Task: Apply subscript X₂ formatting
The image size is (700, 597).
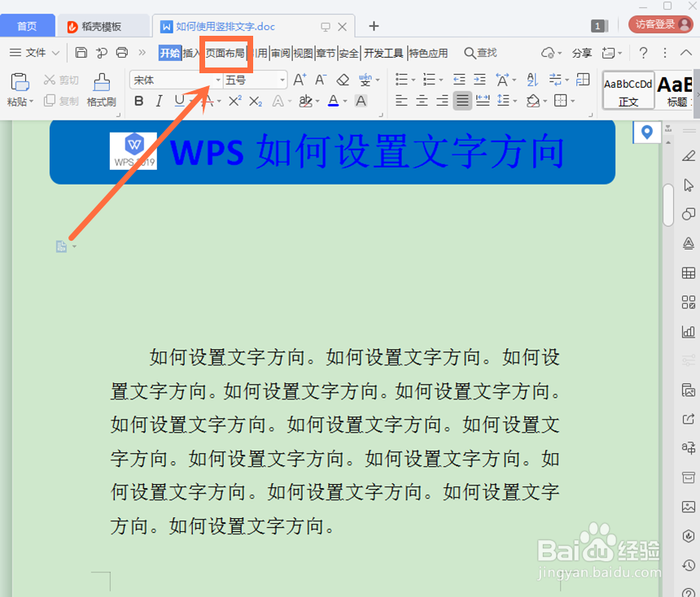Action: 256,102
